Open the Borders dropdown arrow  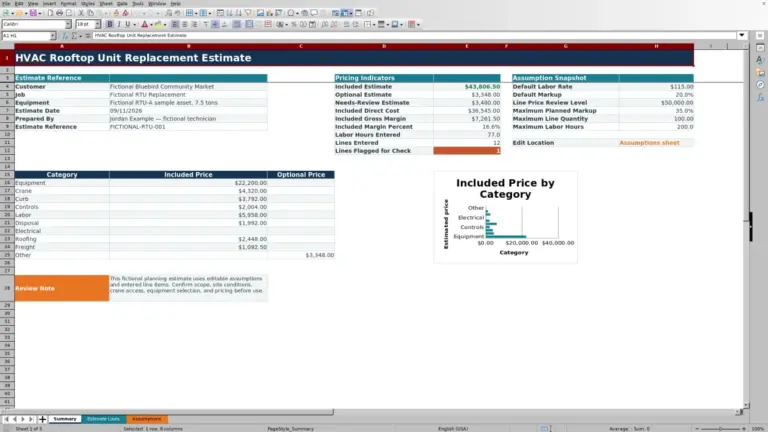374,24
